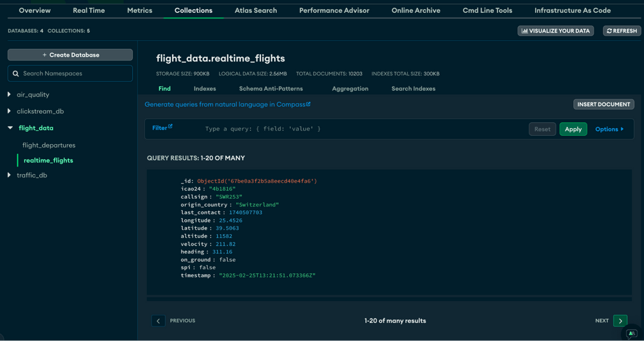This screenshot has height=341, width=644.
Task: Click the heading value 311.16
Action: click(x=222, y=252)
